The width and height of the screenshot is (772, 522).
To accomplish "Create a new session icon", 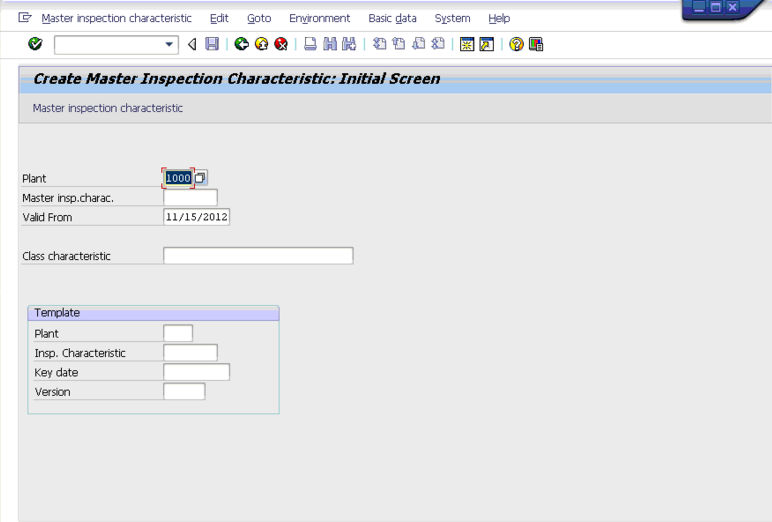I will (467, 44).
